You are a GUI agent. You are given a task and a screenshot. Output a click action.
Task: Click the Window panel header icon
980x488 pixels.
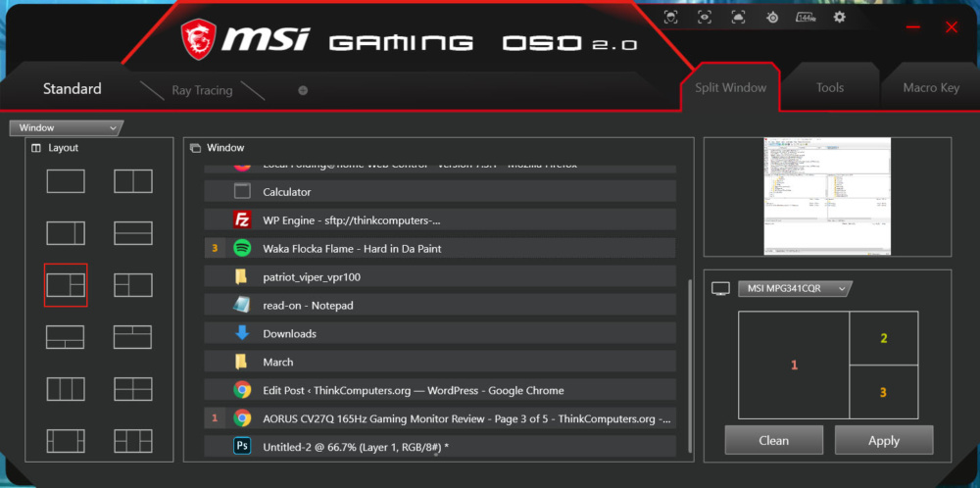tap(195, 148)
